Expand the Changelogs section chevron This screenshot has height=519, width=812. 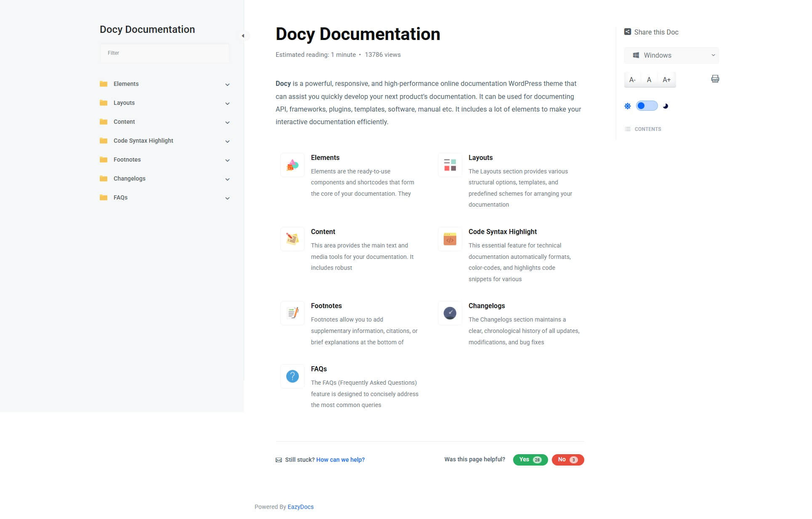coord(227,179)
